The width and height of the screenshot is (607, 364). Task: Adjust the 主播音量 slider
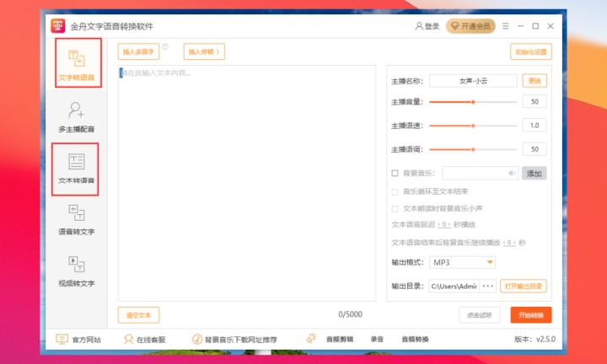point(473,102)
